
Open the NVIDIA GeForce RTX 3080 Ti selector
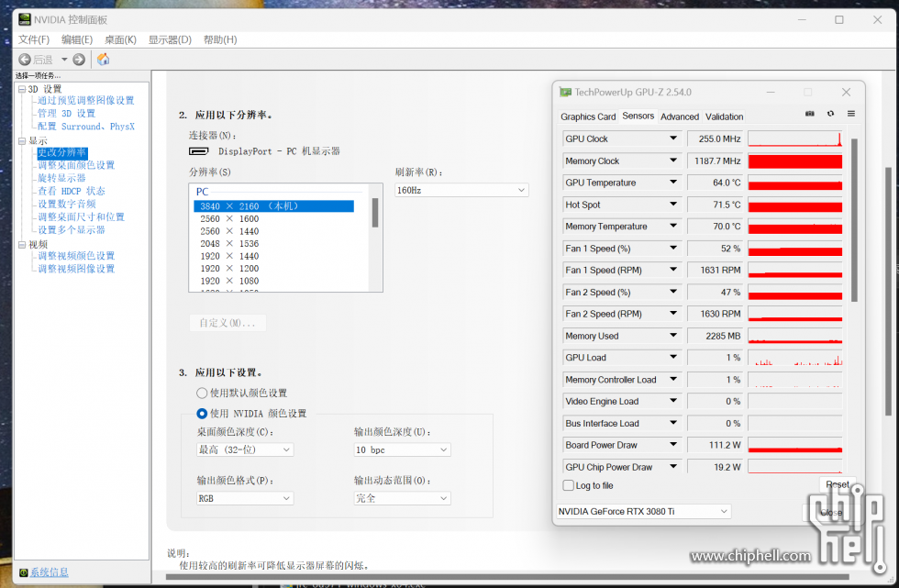(644, 511)
